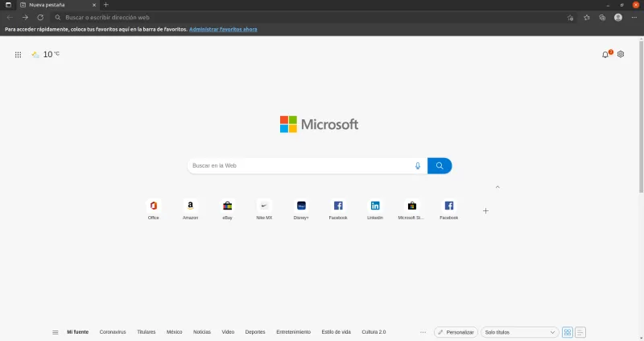Open the apps grid launcher icon
The image size is (644, 341).
18,55
